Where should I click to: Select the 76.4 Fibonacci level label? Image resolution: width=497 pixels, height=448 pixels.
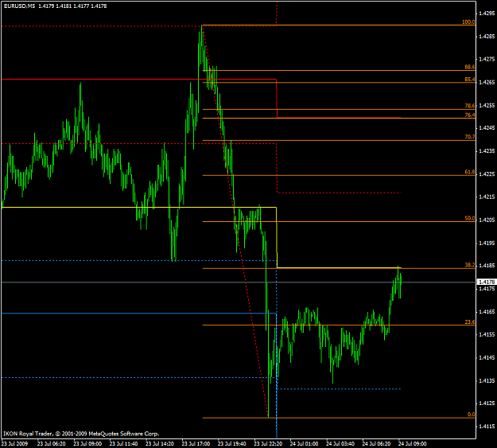tap(470, 115)
